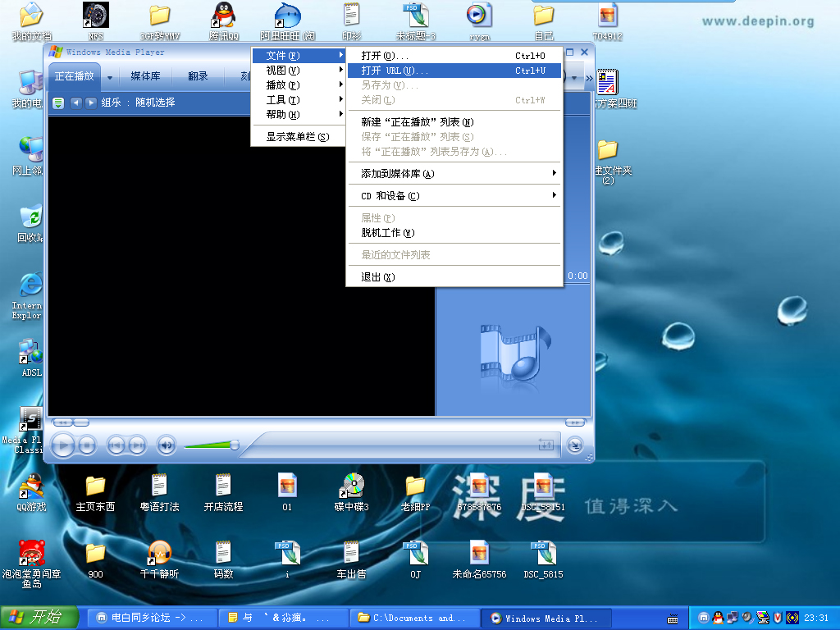Open the 媒体库 tab

pos(145,76)
